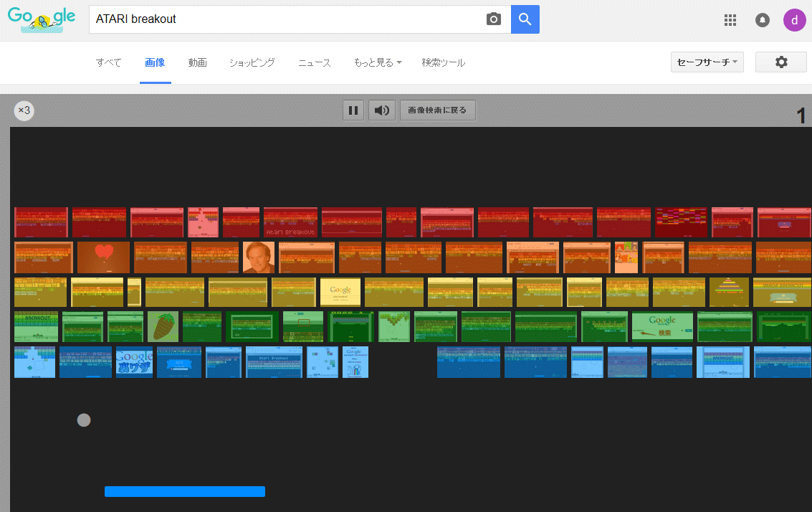
Task: Click the narrow yellow phone-shaped brick
Action: point(134,293)
